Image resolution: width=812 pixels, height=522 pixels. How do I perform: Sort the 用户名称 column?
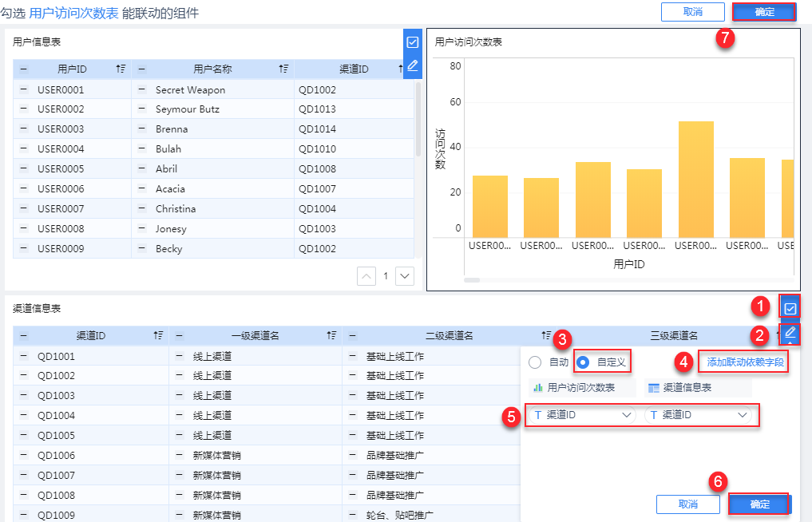coord(283,69)
